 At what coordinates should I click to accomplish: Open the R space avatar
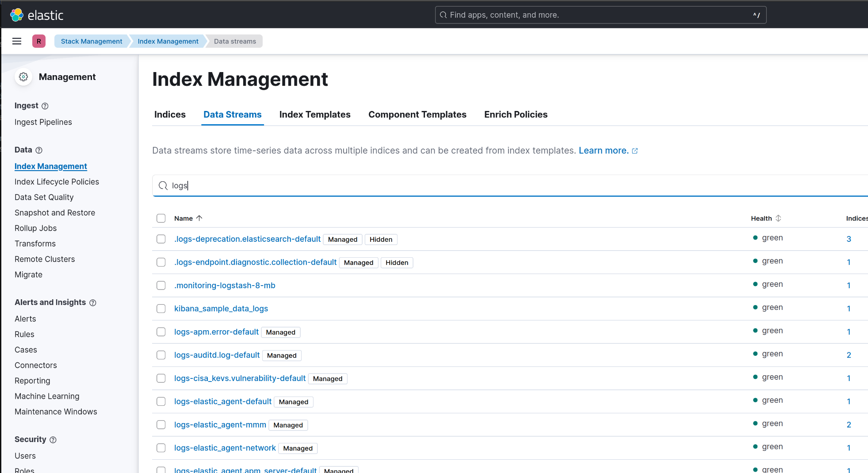[39, 41]
